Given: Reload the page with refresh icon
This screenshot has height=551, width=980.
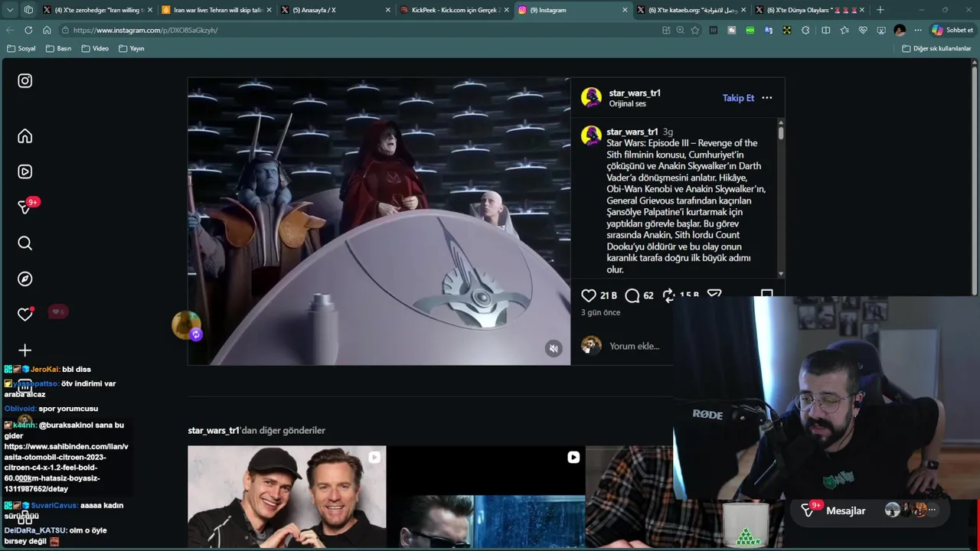Looking at the screenshot, I should click(28, 30).
